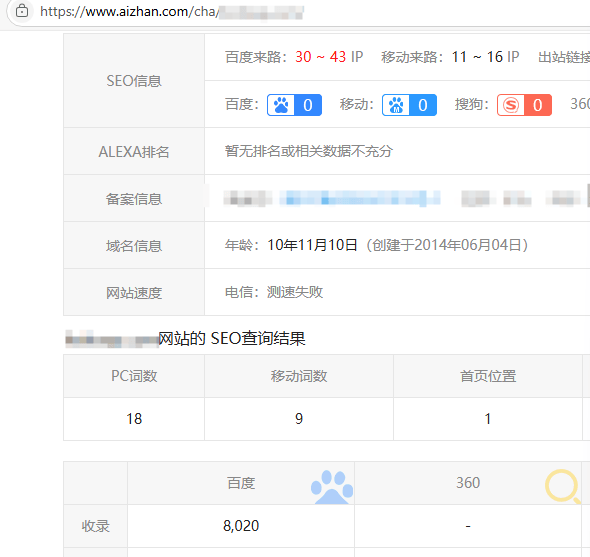Click the 移动来路: label

click(413, 57)
